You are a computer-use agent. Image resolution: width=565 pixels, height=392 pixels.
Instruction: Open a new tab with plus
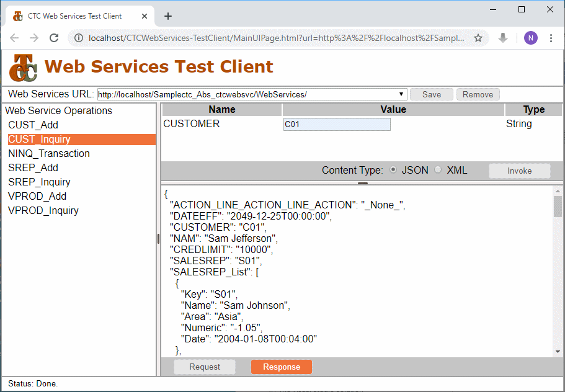168,16
